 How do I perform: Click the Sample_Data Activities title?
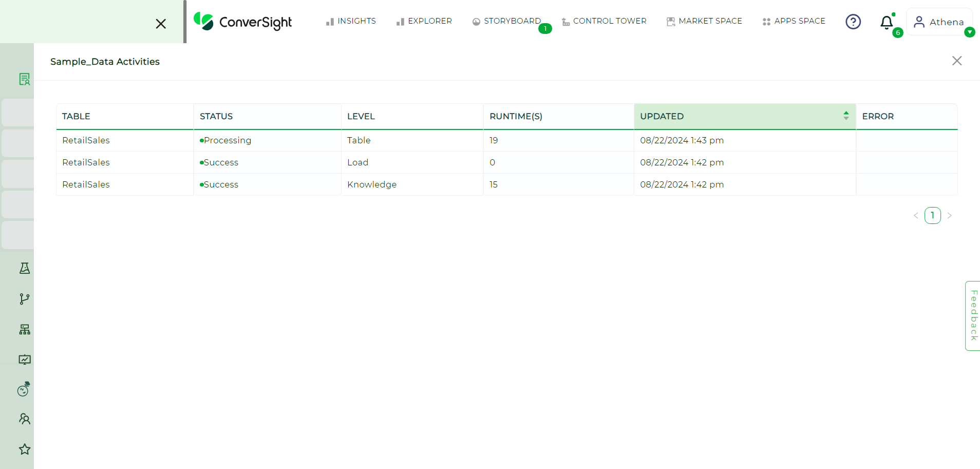105,62
